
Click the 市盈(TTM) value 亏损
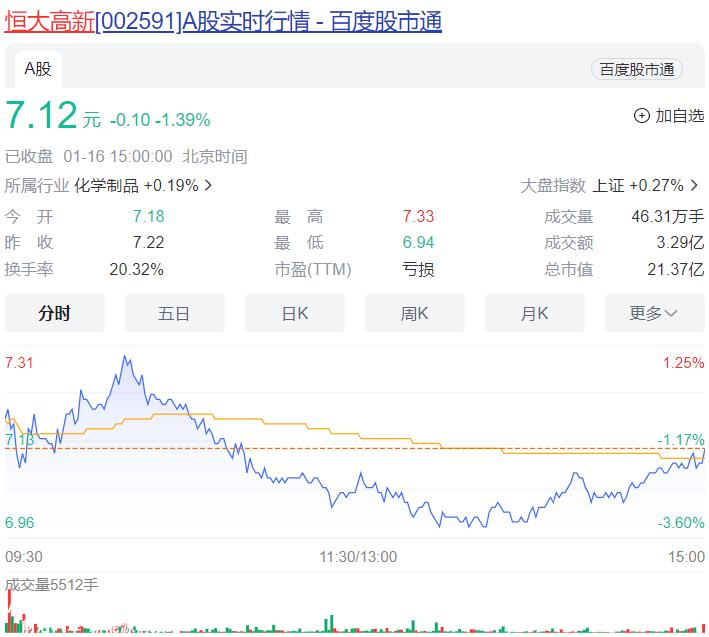pos(418,269)
